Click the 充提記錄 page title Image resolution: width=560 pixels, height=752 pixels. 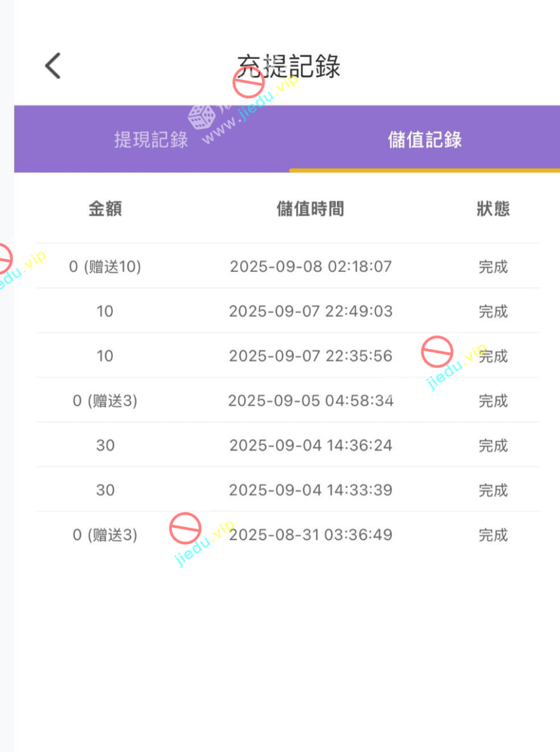point(288,66)
